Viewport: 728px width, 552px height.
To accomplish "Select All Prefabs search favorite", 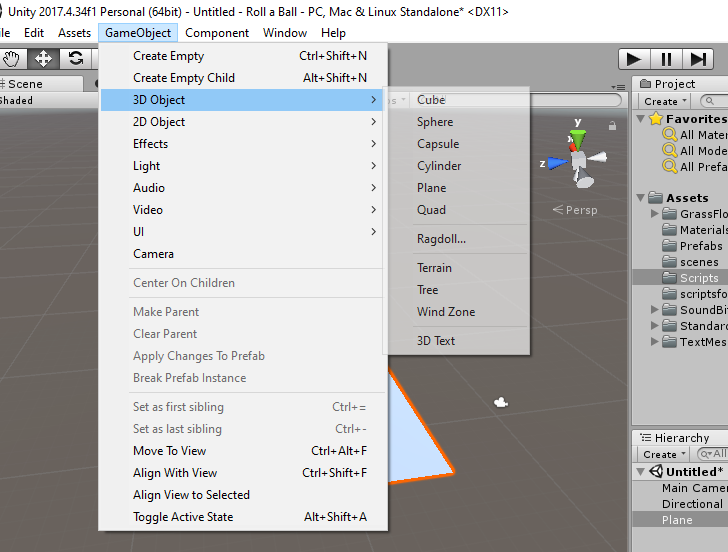I will (695, 167).
